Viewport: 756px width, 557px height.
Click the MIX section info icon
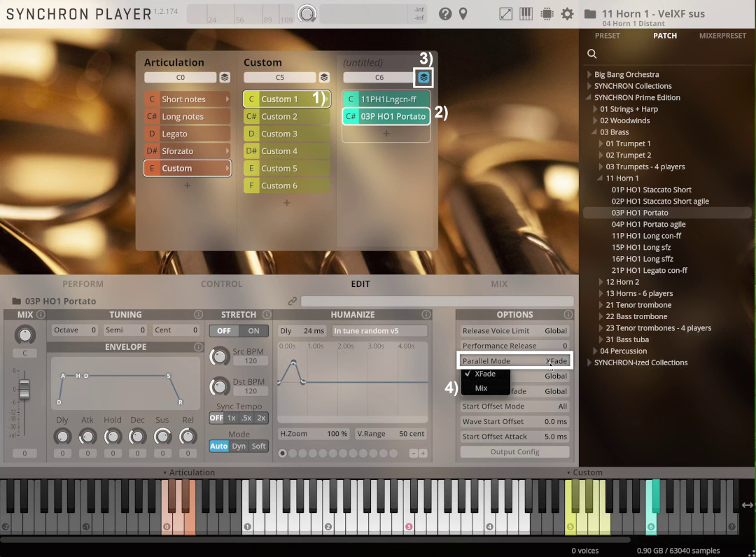click(41, 315)
